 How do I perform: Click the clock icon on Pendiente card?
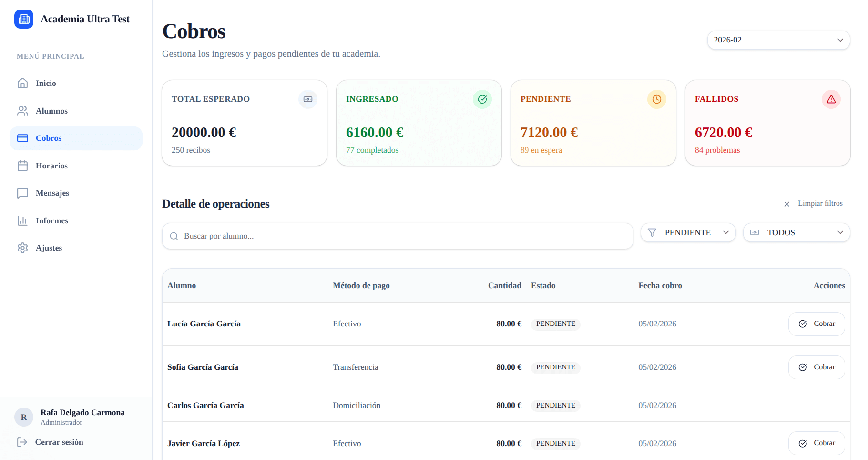[x=657, y=99]
